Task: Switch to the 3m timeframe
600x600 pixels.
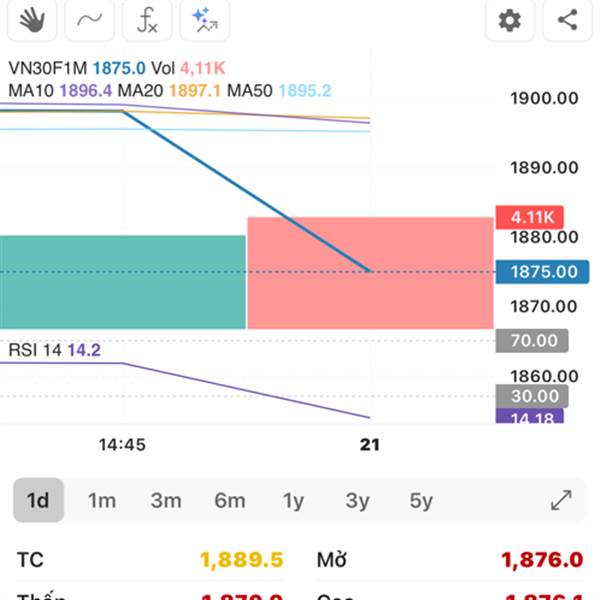Action: [166, 500]
